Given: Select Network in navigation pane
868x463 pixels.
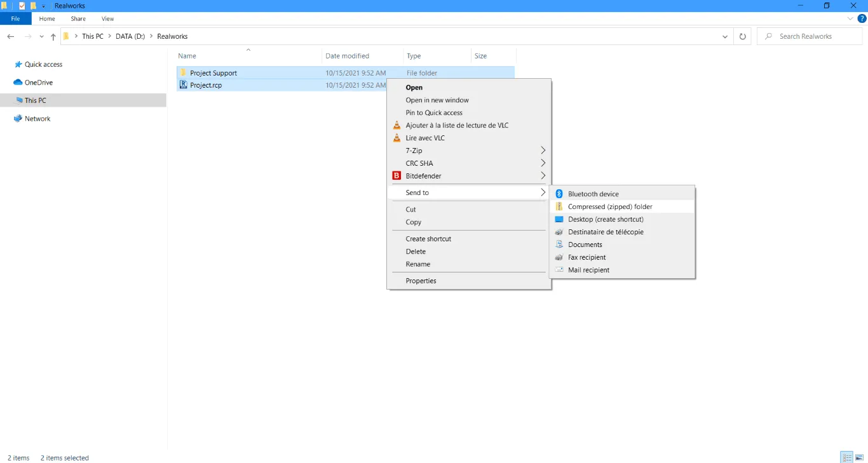Looking at the screenshot, I should point(37,119).
